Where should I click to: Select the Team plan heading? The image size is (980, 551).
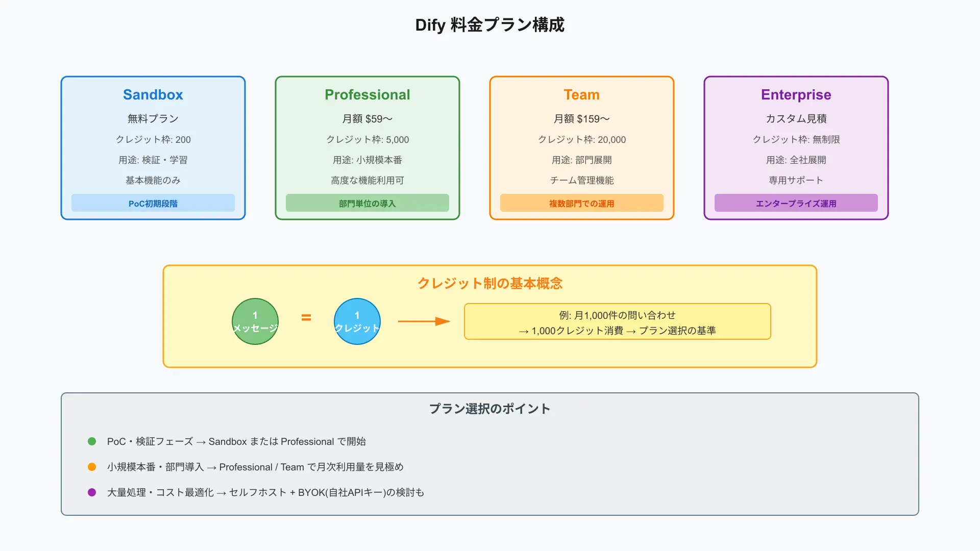tap(582, 94)
